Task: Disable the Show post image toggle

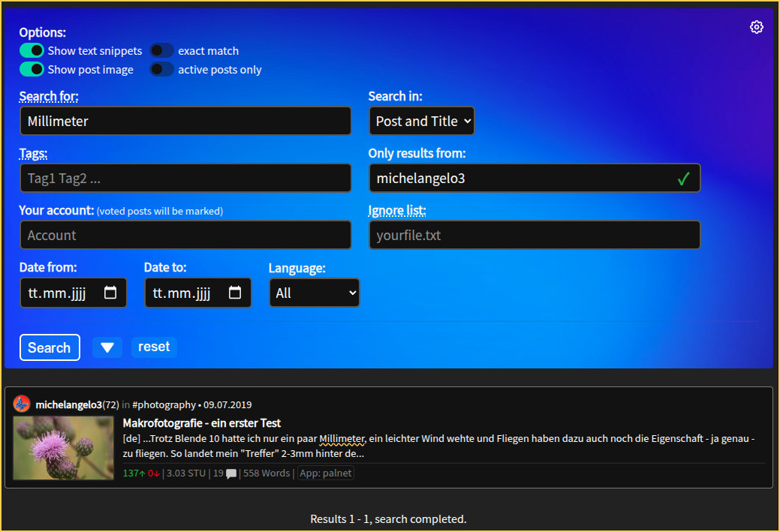Action: (x=32, y=69)
